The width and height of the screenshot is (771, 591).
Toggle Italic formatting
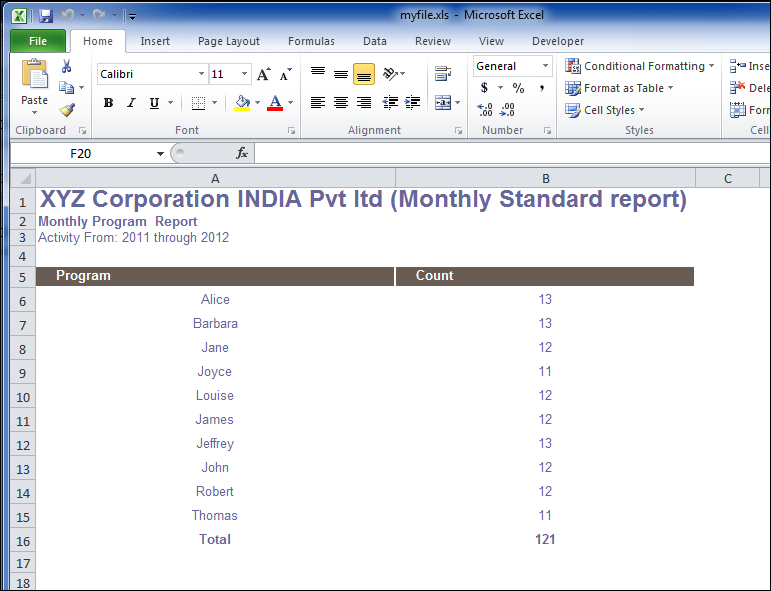(x=131, y=103)
